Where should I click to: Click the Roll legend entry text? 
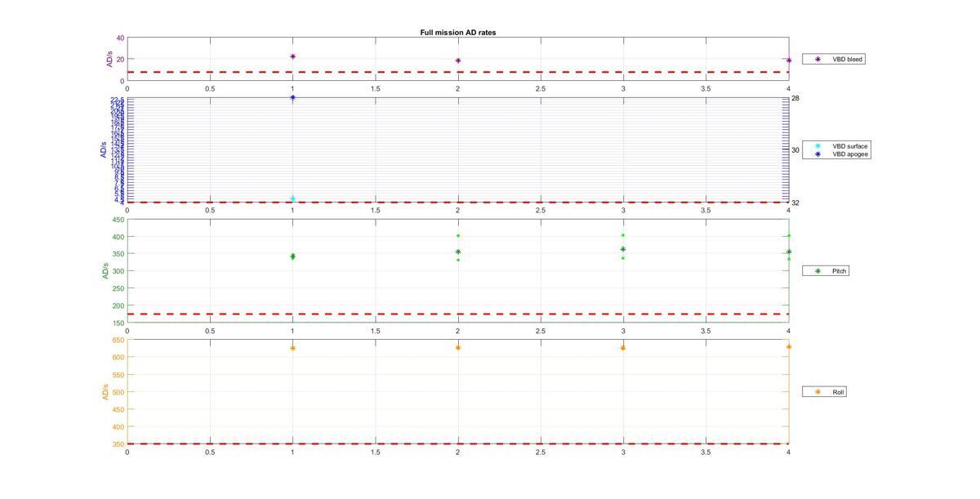point(838,392)
